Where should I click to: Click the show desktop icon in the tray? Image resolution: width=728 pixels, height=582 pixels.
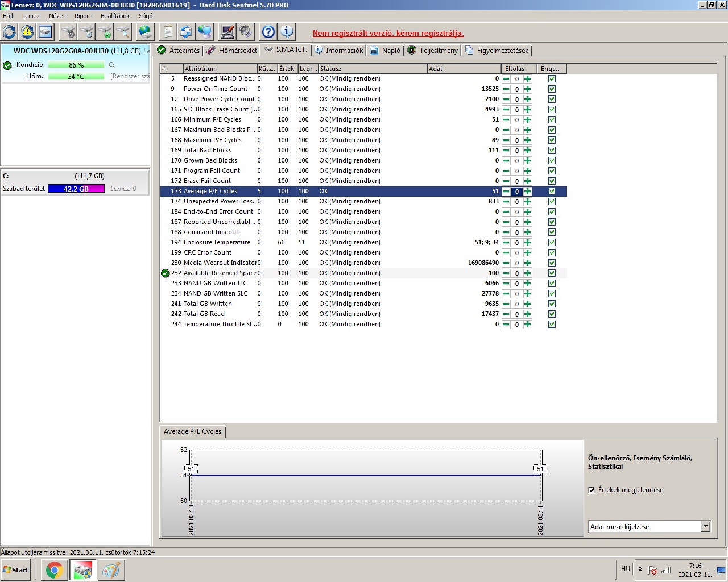coord(721,570)
